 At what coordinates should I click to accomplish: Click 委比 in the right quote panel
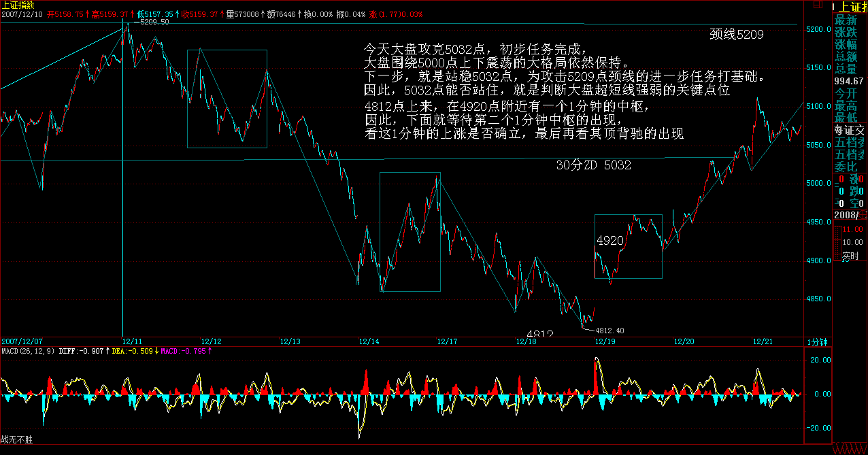pos(846,166)
